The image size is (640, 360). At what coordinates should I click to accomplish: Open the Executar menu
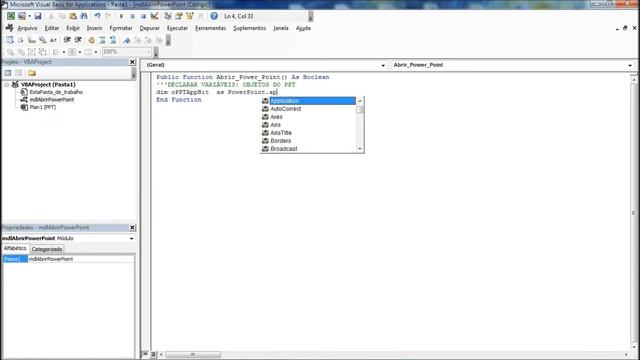coord(178,28)
